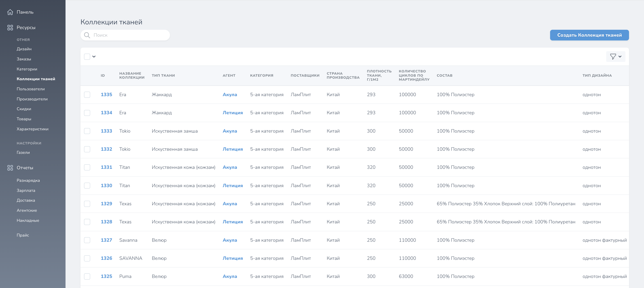Open Газели under Настройки
Viewport: 644px width, 288px height.
(23, 152)
